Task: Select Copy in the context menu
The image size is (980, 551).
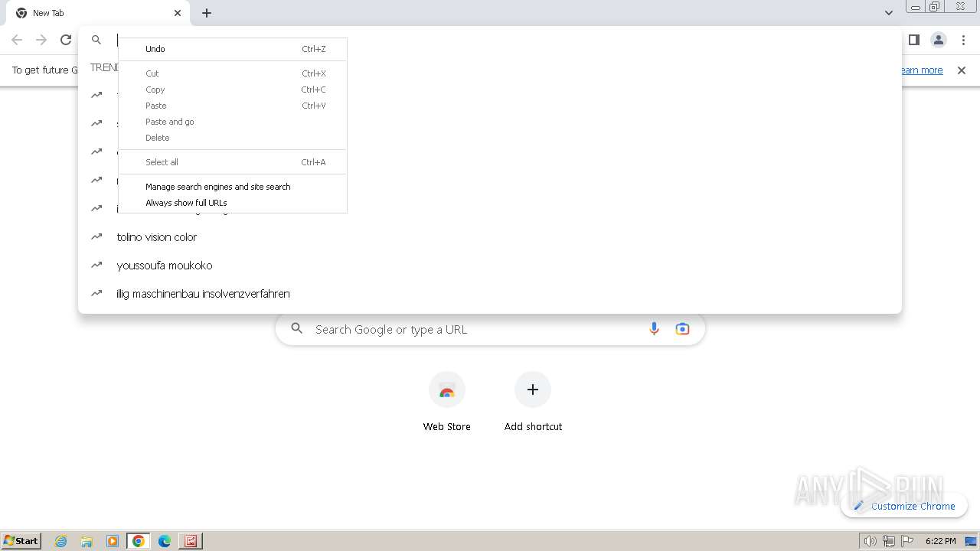Action: click(233, 90)
